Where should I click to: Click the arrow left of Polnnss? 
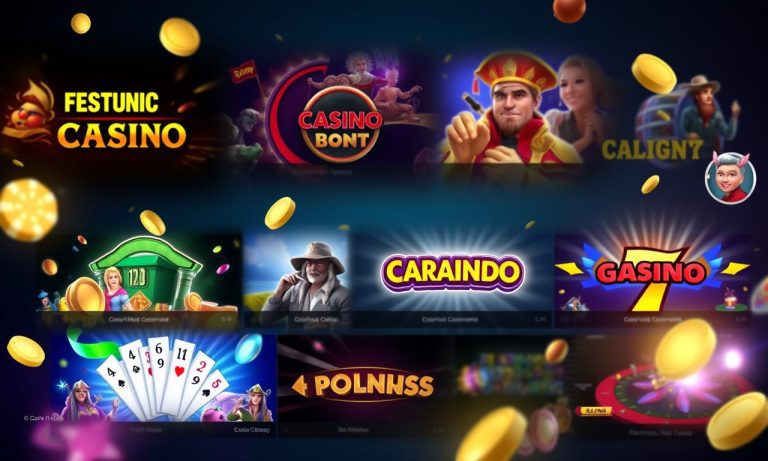[300, 386]
